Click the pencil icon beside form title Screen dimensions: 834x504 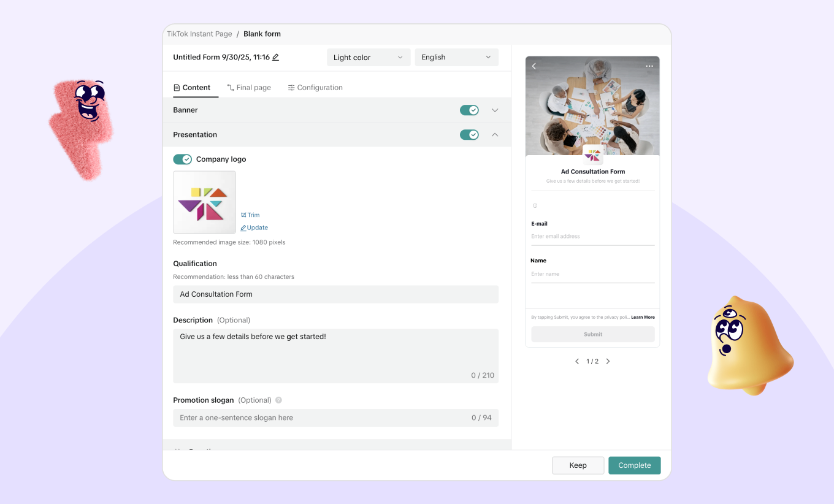point(276,57)
